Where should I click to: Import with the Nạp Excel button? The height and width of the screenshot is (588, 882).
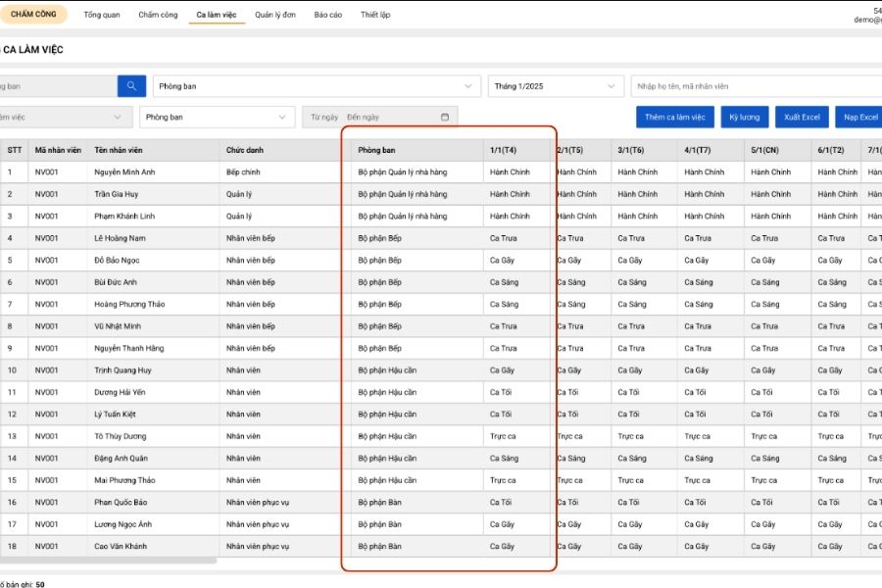[859, 117]
